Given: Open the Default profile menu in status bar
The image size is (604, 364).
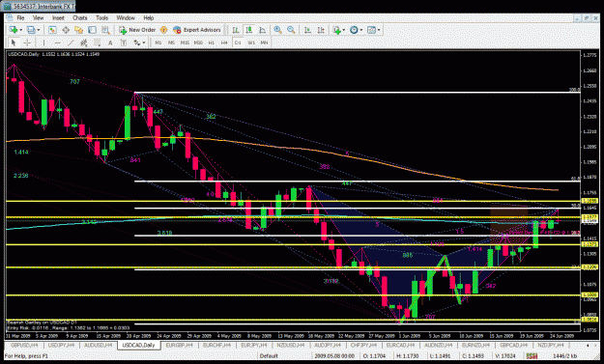Looking at the screenshot, I should (269, 356).
